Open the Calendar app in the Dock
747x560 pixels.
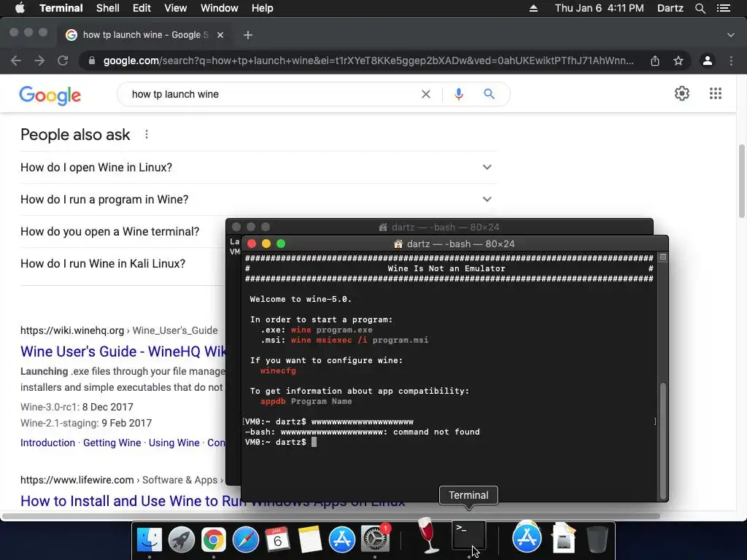click(277, 540)
